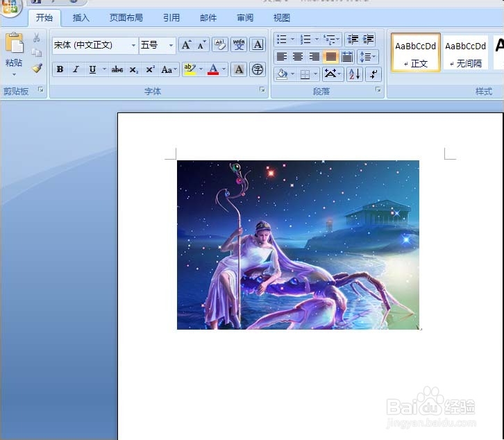Expand the Paste options arrow

pos(14,75)
